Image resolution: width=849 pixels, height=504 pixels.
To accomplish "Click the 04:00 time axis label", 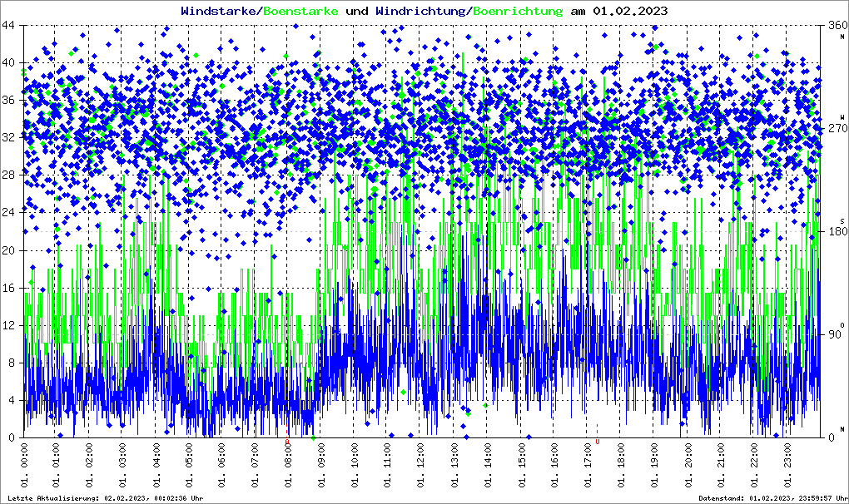I will (x=156, y=465).
